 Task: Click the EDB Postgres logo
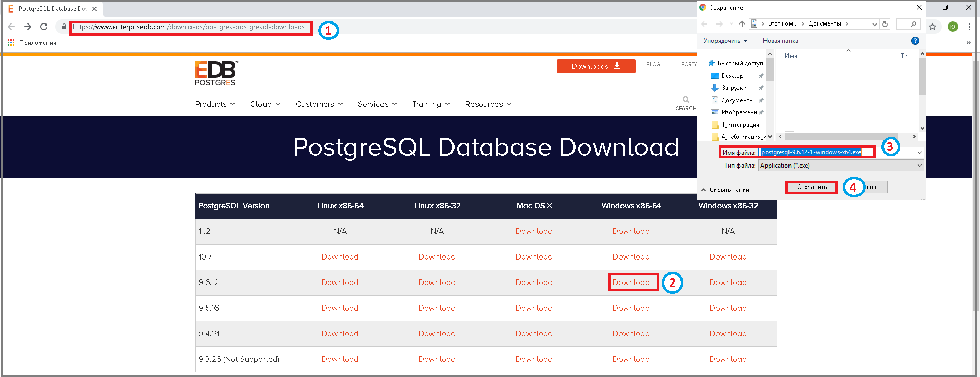click(216, 74)
